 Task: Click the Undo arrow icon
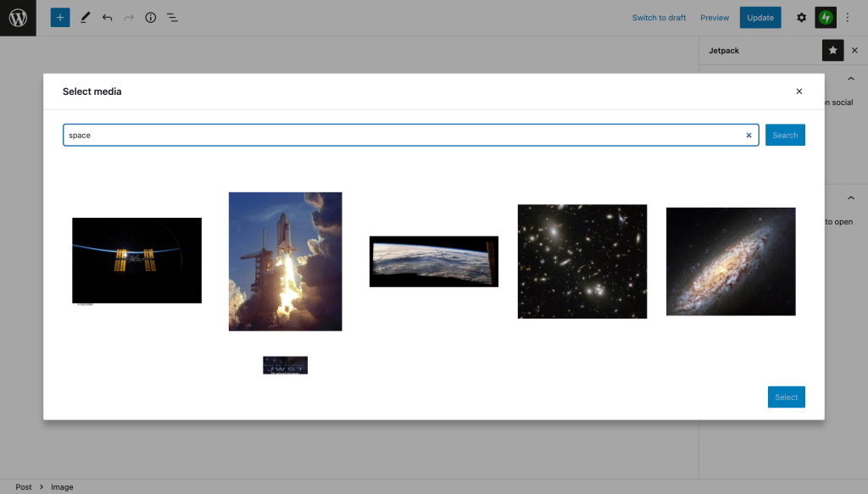[x=107, y=18]
